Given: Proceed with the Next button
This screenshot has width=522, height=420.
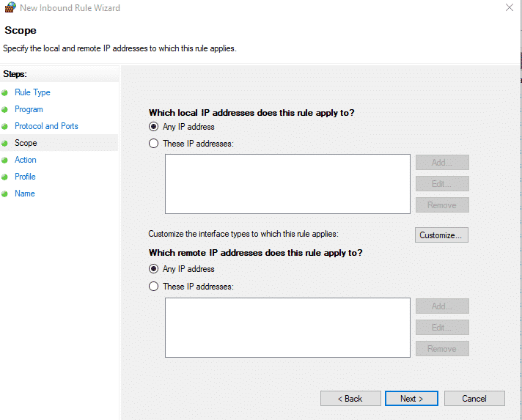Looking at the screenshot, I should [x=411, y=399].
